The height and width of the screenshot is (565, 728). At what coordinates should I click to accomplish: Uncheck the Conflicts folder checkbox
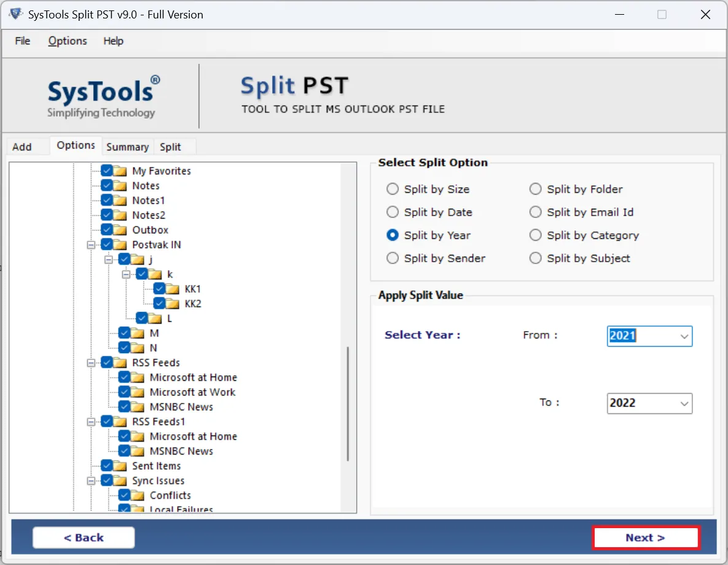[125, 495]
